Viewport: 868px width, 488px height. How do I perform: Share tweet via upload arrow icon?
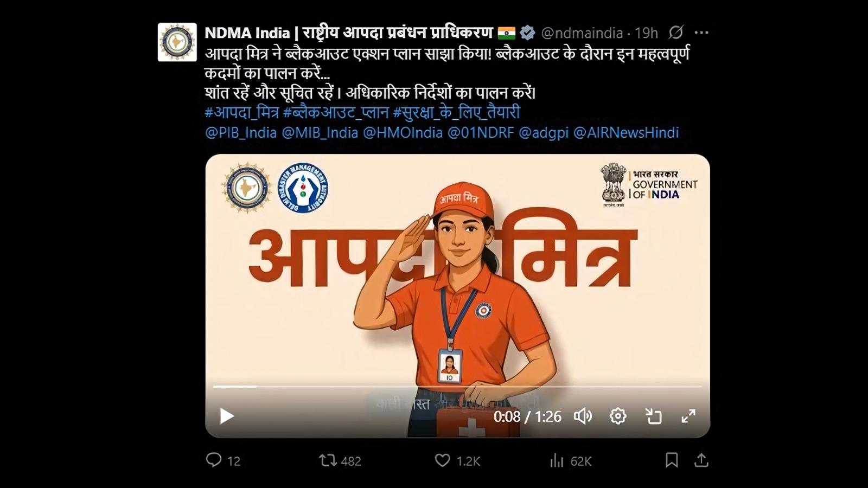(701, 460)
